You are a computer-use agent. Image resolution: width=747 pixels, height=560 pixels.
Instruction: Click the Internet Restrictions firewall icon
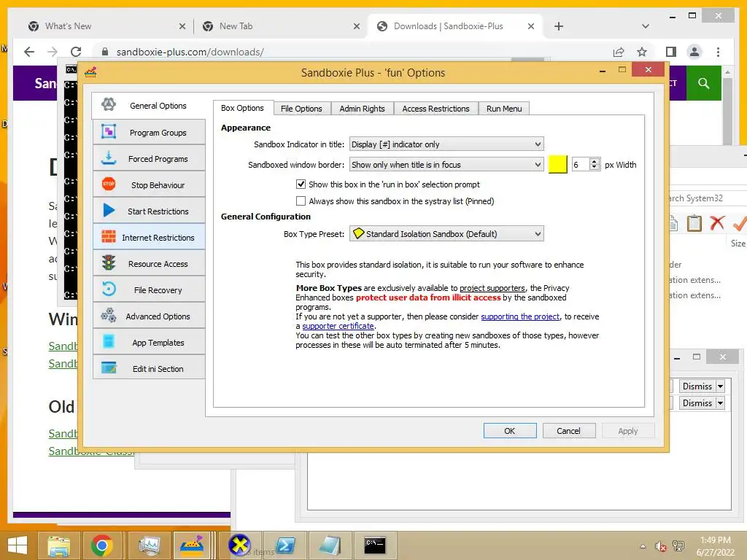pos(109,236)
